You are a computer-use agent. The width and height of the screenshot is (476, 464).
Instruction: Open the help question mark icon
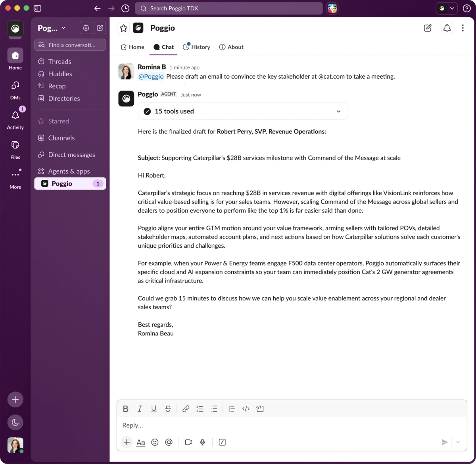467,8
